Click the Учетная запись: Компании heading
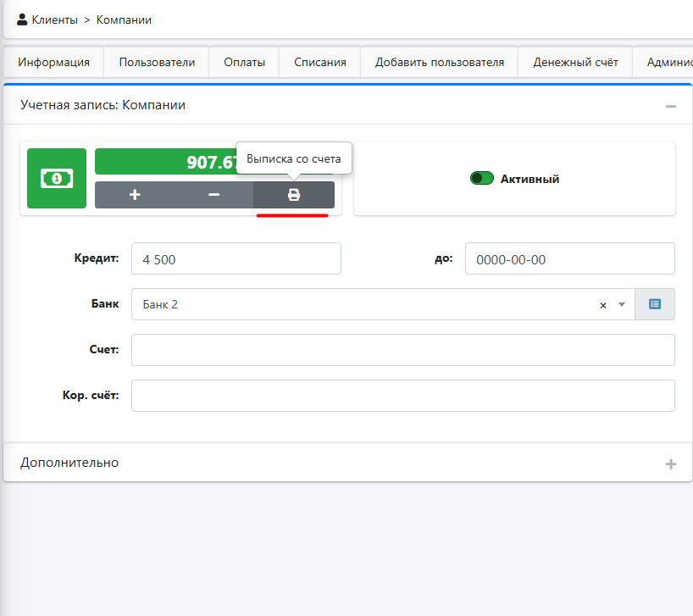 coord(103,105)
